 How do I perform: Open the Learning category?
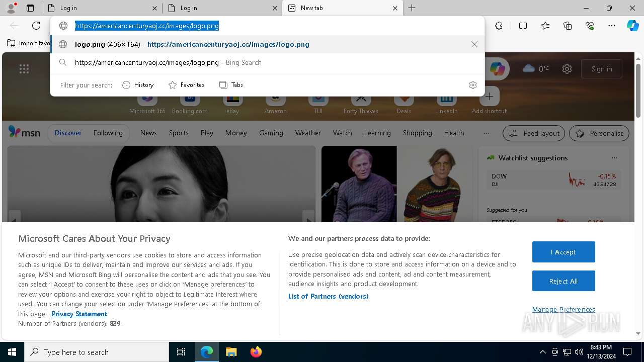[x=377, y=133]
